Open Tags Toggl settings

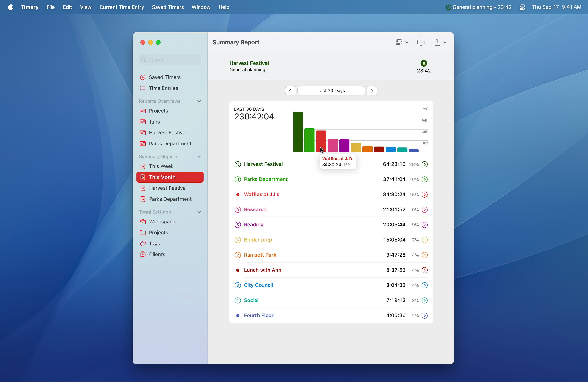(170, 243)
